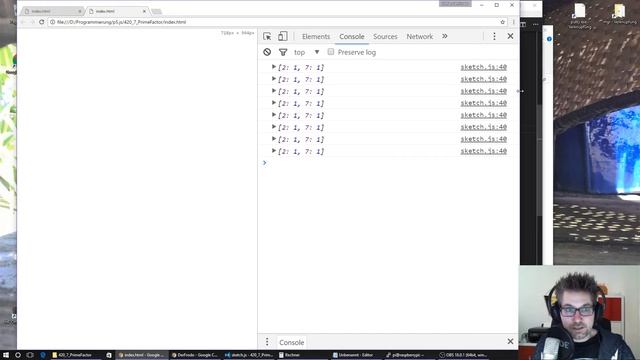The height and width of the screenshot is (360, 640).
Task: Open the DevTools customize kebab menu
Action: (494, 36)
